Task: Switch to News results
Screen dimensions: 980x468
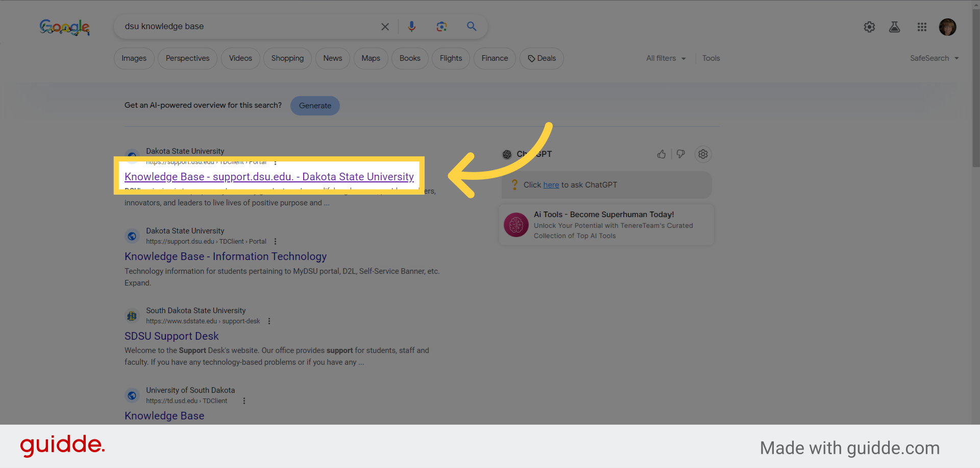Action: tap(332, 58)
